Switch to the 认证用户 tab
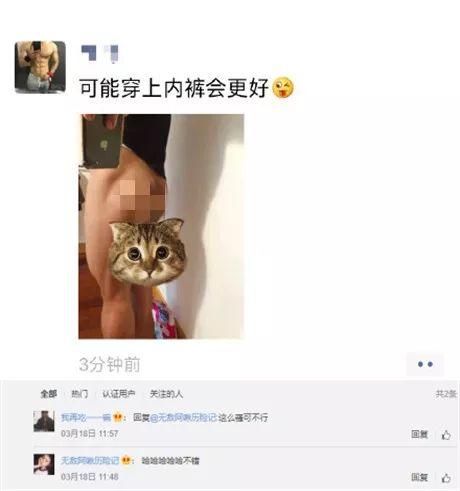 [119, 394]
